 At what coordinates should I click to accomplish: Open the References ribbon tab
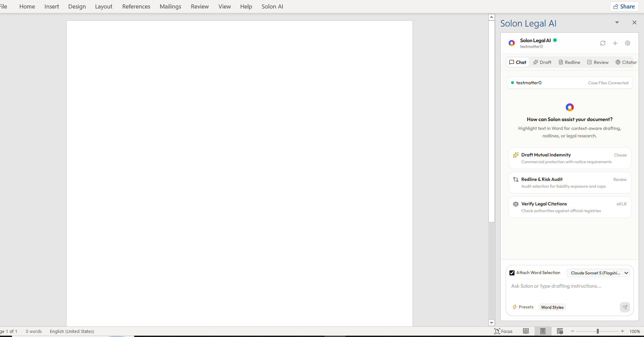tap(136, 6)
